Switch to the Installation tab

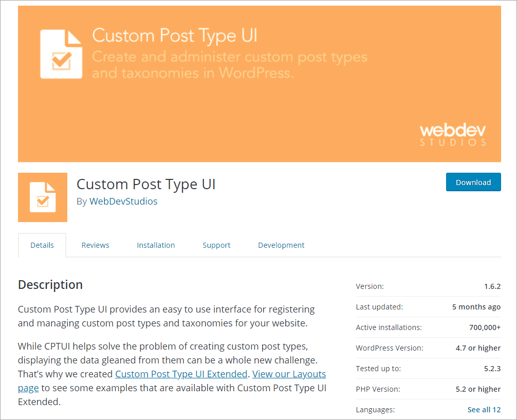pos(156,245)
